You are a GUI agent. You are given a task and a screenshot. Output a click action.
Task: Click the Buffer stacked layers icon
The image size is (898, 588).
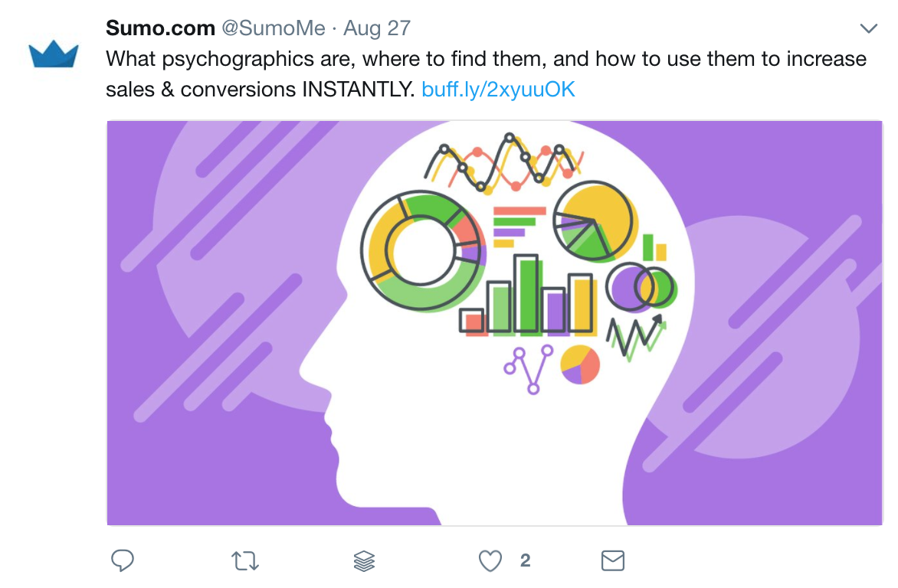364,561
